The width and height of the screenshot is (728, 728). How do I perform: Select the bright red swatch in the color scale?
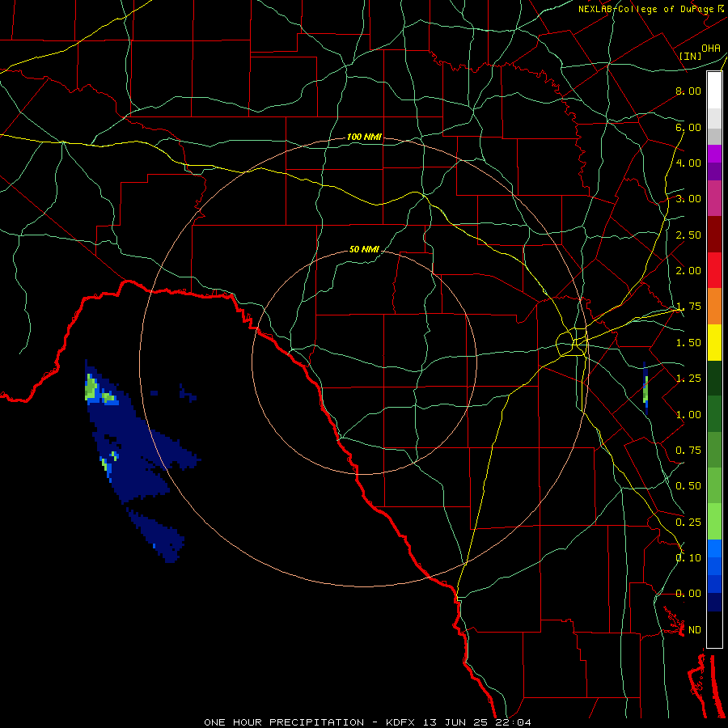(714, 270)
